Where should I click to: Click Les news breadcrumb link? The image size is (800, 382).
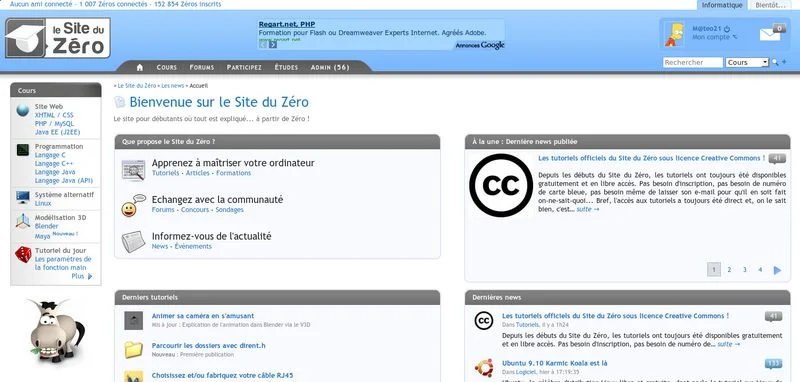pos(172,86)
